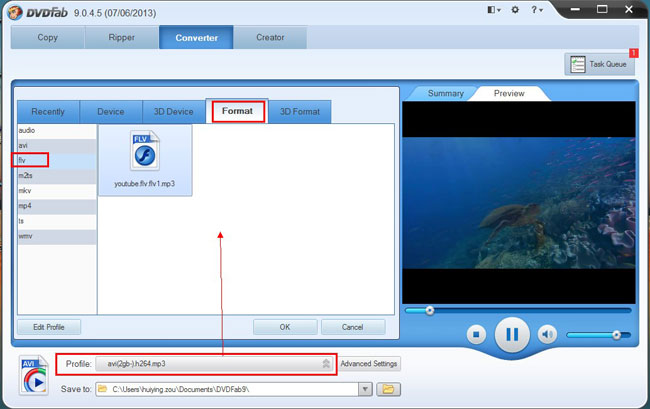Image resolution: width=650 pixels, height=409 pixels.
Task: Show the Summary panel tab
Action: 446,93
